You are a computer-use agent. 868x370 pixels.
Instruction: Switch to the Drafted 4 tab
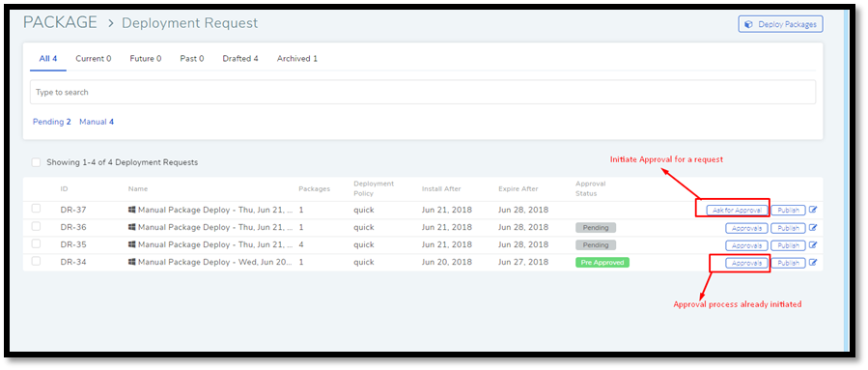click(x=240, y=58)
